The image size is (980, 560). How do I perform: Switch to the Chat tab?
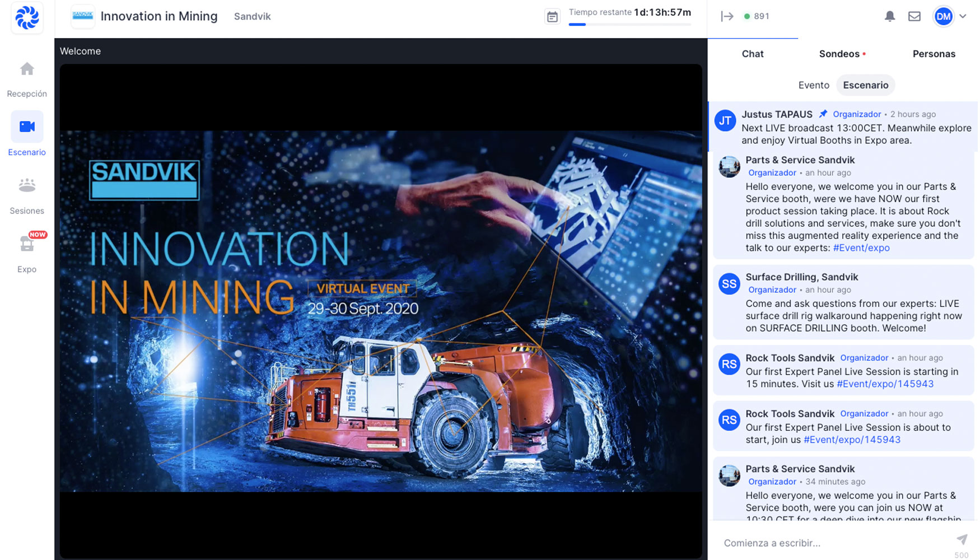click(x=753, y=54)
